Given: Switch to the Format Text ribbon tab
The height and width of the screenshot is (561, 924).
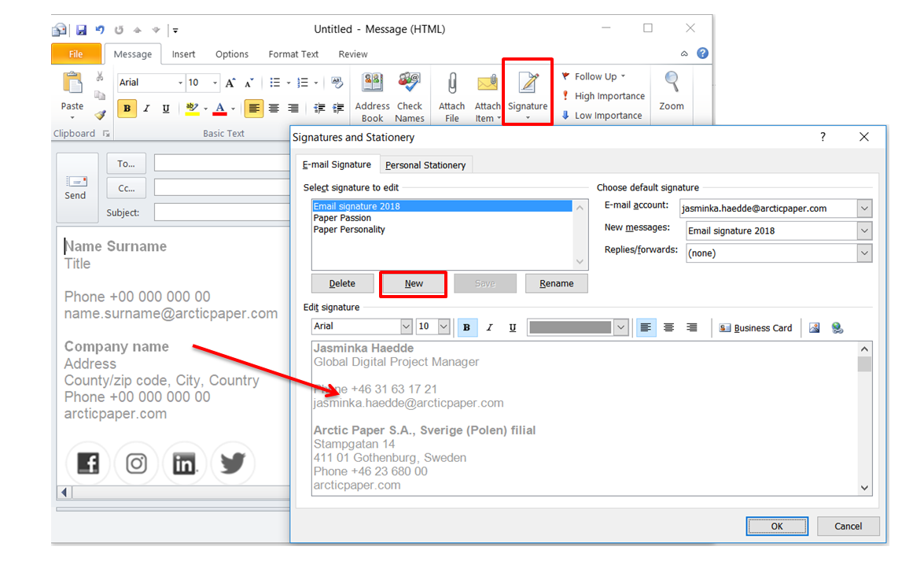Looking at the screenshot, I should tap(293, 54).
